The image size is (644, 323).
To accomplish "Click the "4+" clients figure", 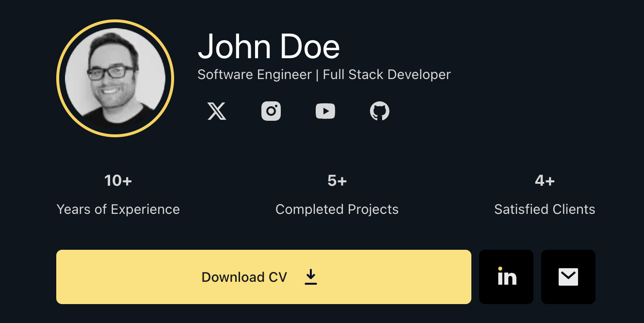I will 545,181.
